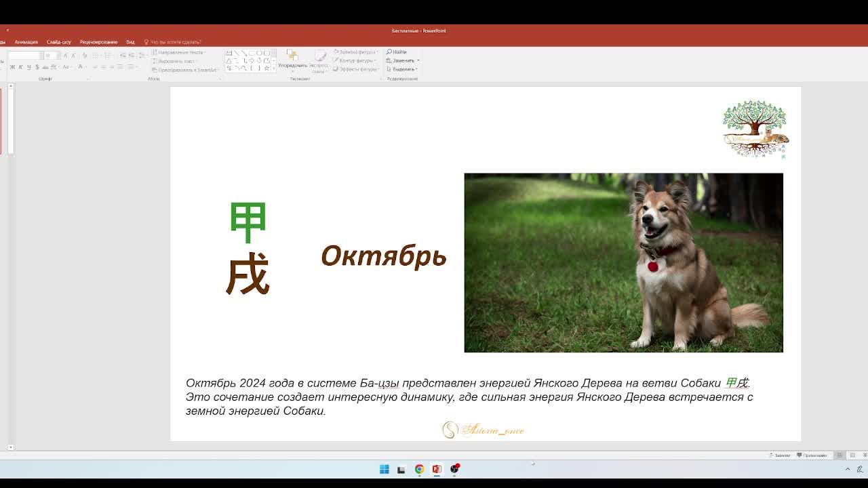This screenshot has height=488, width=868.
Task: Open the OBS Studio taskbar icon
Action: [454, 469]
